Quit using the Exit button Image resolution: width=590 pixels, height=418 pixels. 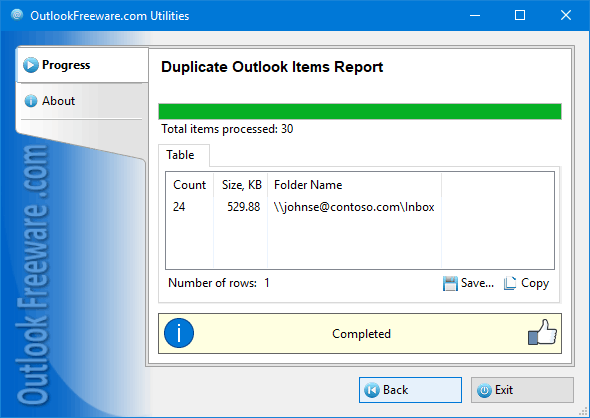point(522,390)
